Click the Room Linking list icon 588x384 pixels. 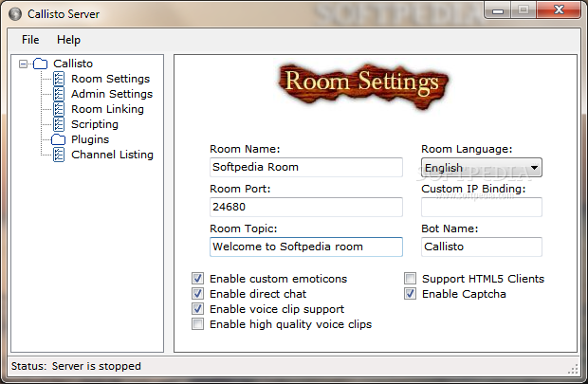(59, 109)
